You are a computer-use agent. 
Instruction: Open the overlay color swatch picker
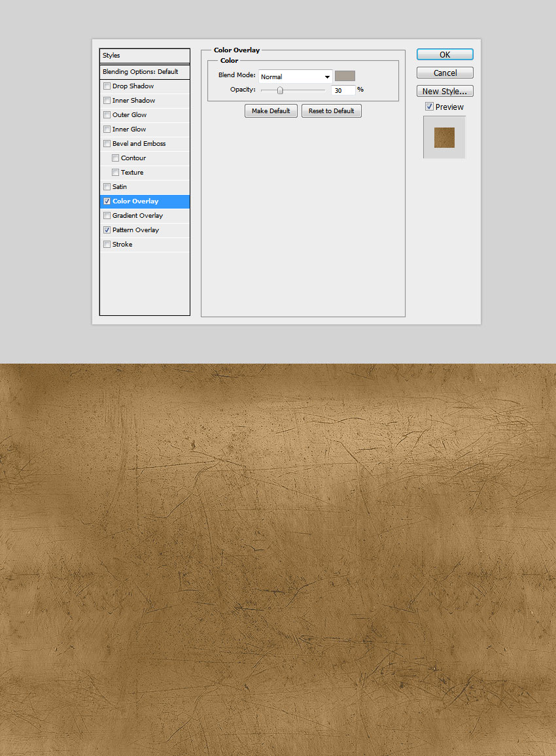point(345,76)
